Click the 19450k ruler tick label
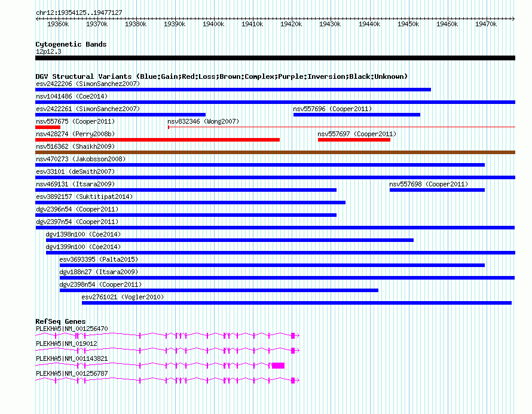Viewport: 532px width, 414px height. pos(408,24)
